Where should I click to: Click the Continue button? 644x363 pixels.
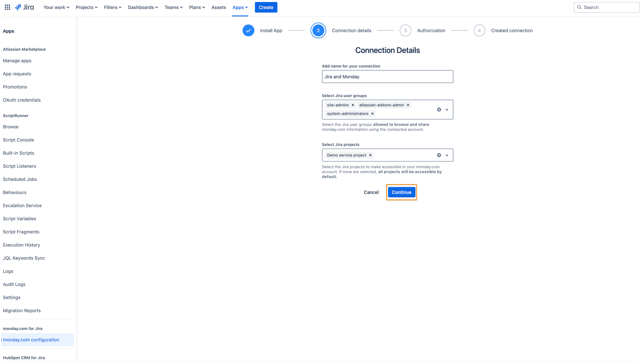401,192
